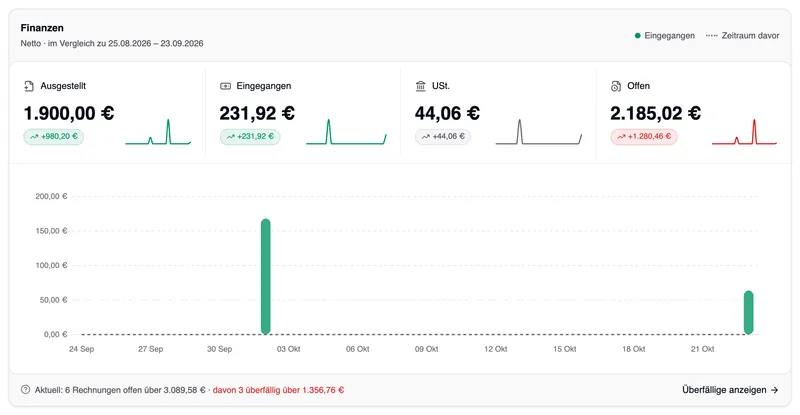Click the help question mark icon
The height and width of the screenshot is (415, 800).
point(26,389)
